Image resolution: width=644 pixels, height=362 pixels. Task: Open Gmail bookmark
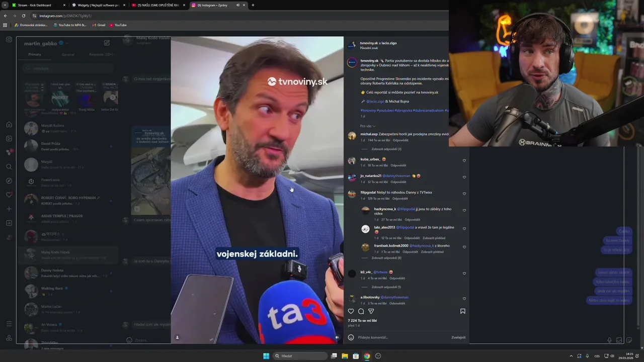click(x=99, y=25)
